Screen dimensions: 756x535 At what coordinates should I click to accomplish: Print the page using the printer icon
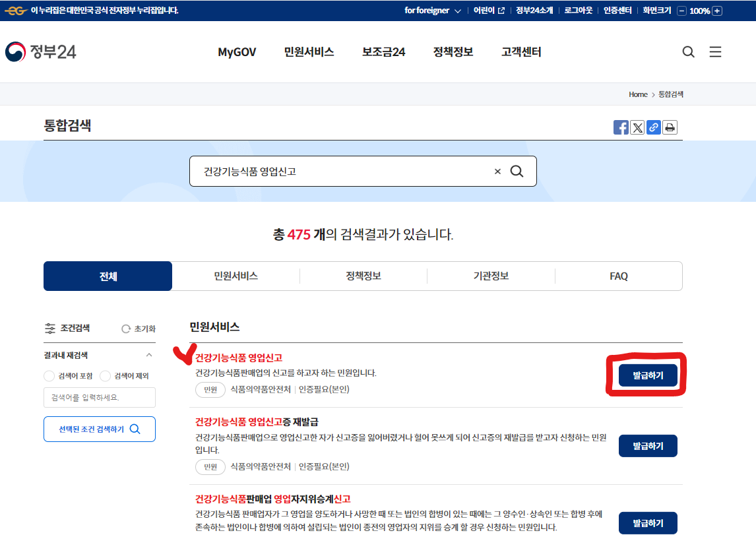670,127
